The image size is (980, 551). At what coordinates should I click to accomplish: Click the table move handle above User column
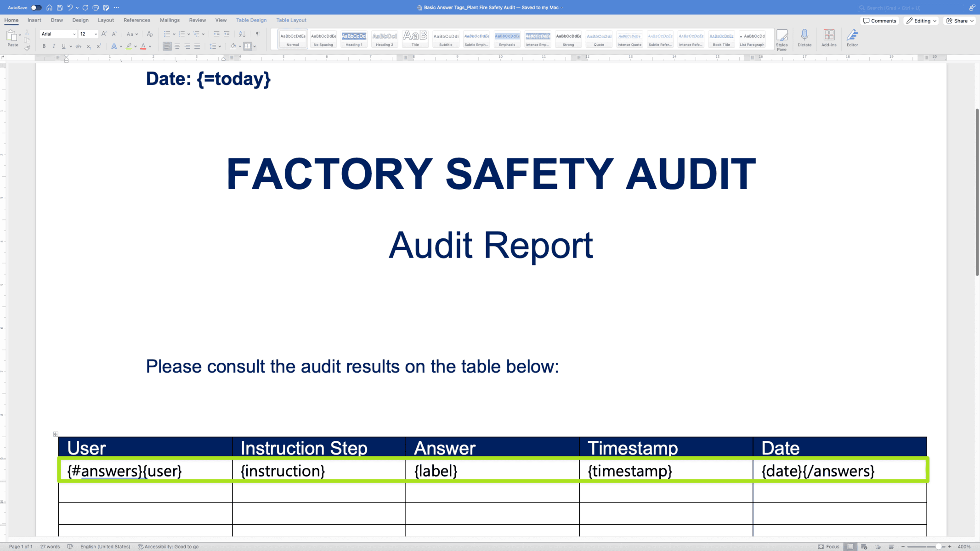56,434
